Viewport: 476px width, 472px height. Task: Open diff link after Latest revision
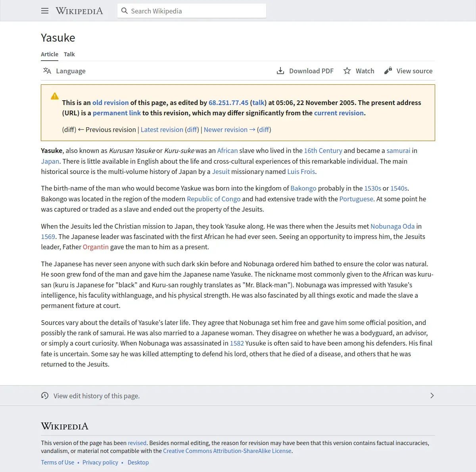tap(192, 130)
